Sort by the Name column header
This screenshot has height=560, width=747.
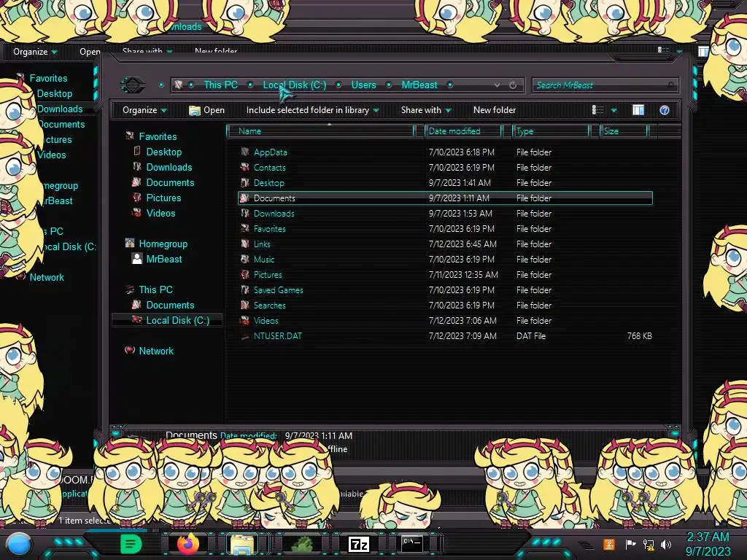coord(322,131)
